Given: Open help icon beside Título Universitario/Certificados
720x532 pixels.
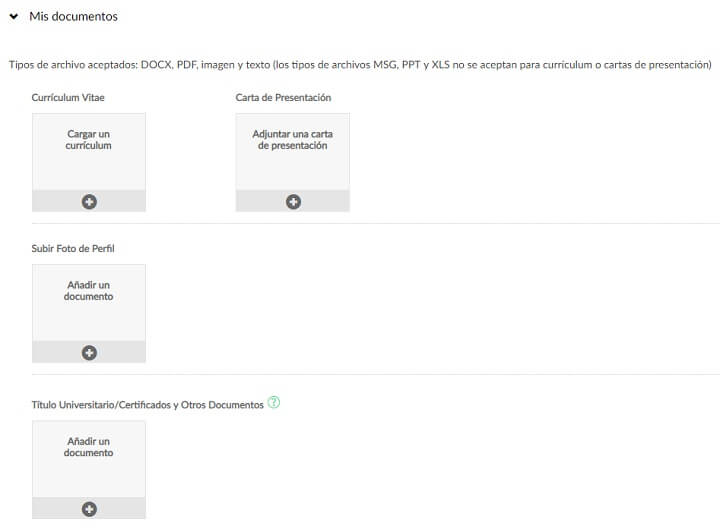Looking at the screenshot, I should (x=274, y=404).
